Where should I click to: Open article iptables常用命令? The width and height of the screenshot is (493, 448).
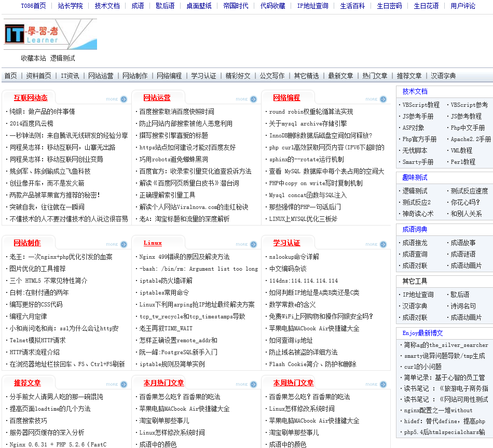[164, 292]
